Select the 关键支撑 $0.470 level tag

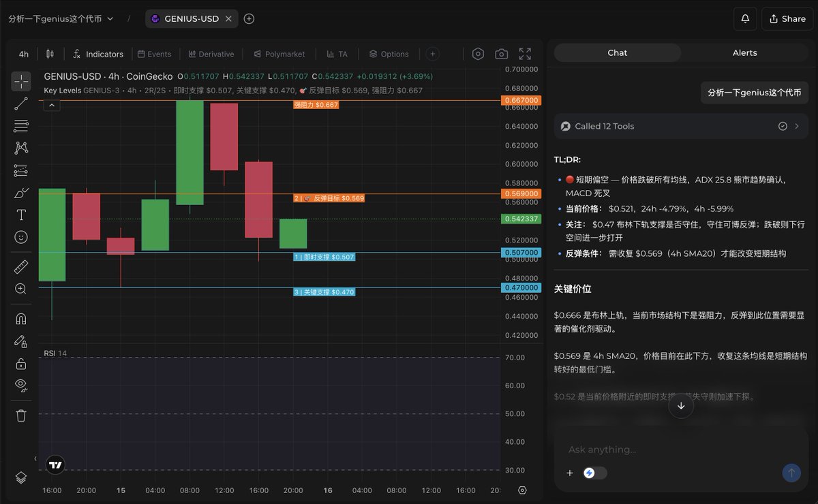pos(324,292)
